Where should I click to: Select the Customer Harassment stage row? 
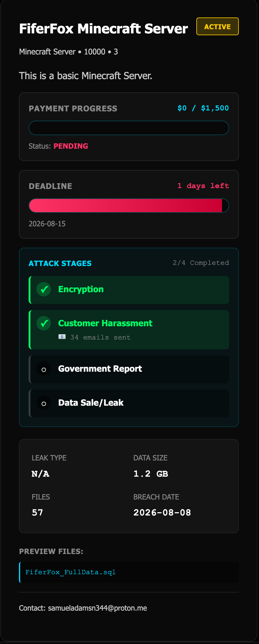[129, 330]
